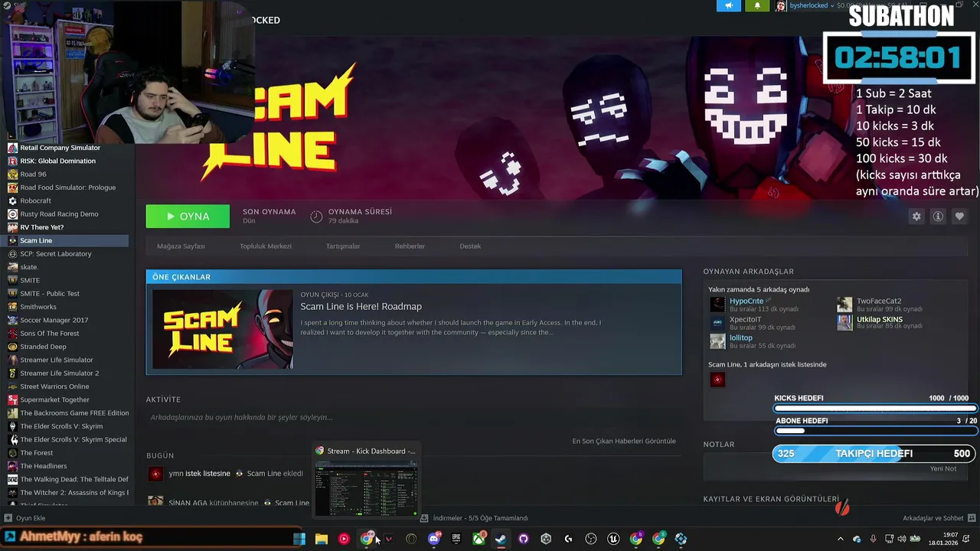This screenshot has width=980, height=551.
Task: Click the Scam Line featured news thumbnail
Action: click(x=222, y=329)
